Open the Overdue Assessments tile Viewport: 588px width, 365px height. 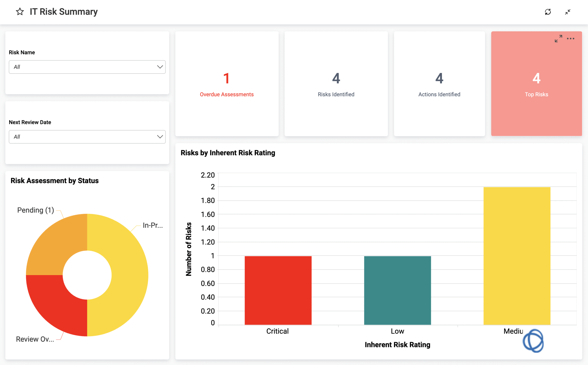pos(227,84)
